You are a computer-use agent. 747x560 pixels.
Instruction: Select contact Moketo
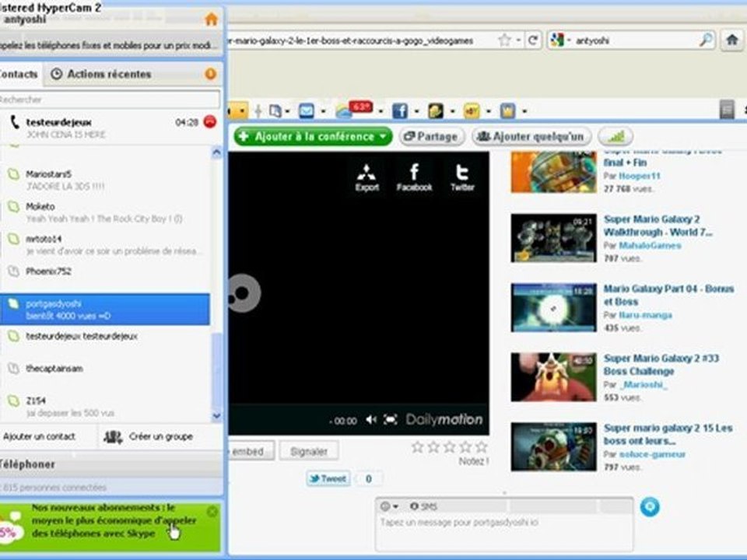105,212
